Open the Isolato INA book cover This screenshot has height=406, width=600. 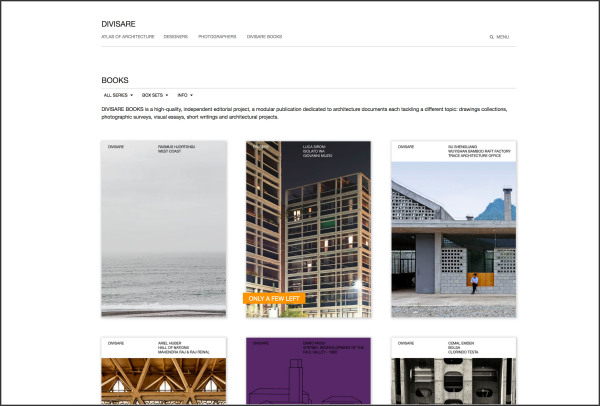(308, 220)
